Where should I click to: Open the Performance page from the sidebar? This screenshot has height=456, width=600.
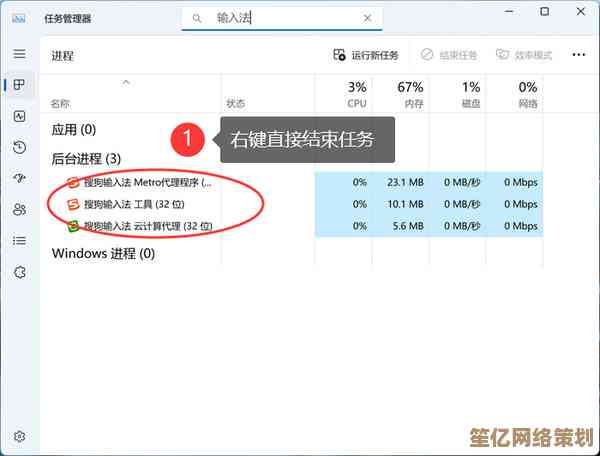point(19,116)
